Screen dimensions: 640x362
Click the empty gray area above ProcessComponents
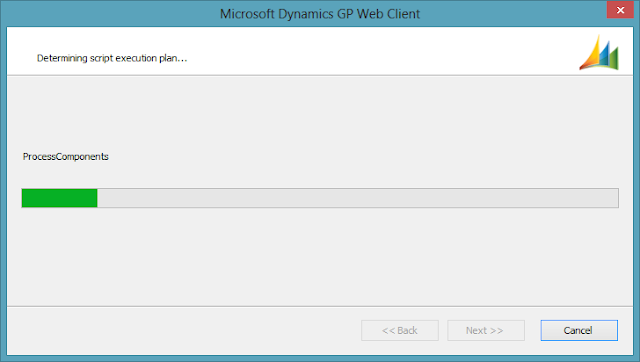coord(320,112)
